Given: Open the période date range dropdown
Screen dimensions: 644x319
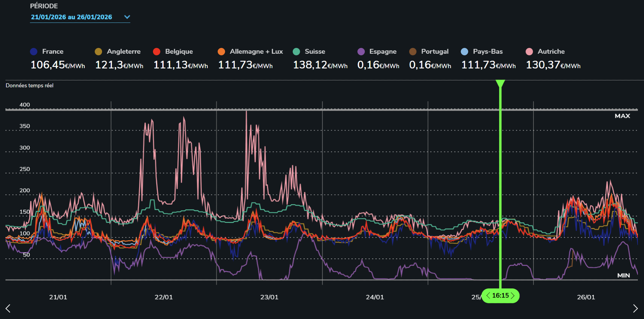Looking at the screenshot, I should (x=71, y=17).
